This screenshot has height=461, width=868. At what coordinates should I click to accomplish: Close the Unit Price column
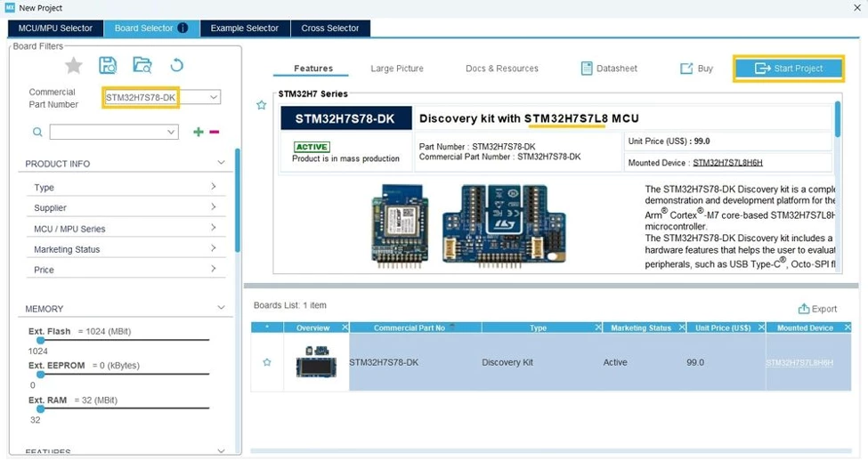click(761, 328)
